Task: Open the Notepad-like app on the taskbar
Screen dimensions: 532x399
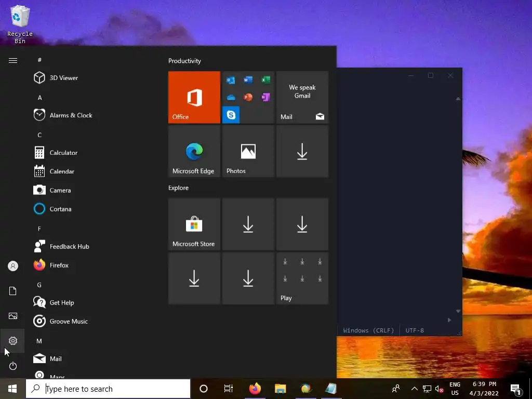Action: pyautogui.click(x=331, y=389)
